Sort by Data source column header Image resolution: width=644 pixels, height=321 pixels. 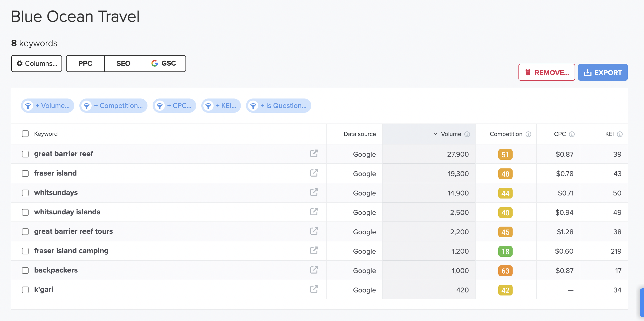tap(360, 134)
